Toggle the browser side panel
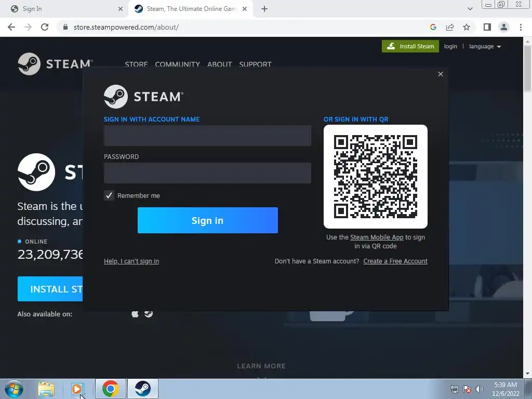 point(487,27)
